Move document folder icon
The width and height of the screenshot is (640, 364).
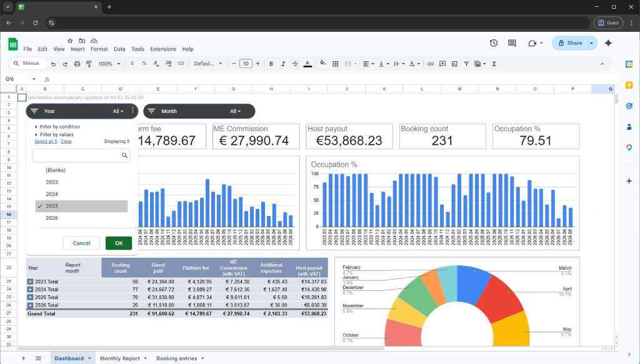tap(82, 41)
